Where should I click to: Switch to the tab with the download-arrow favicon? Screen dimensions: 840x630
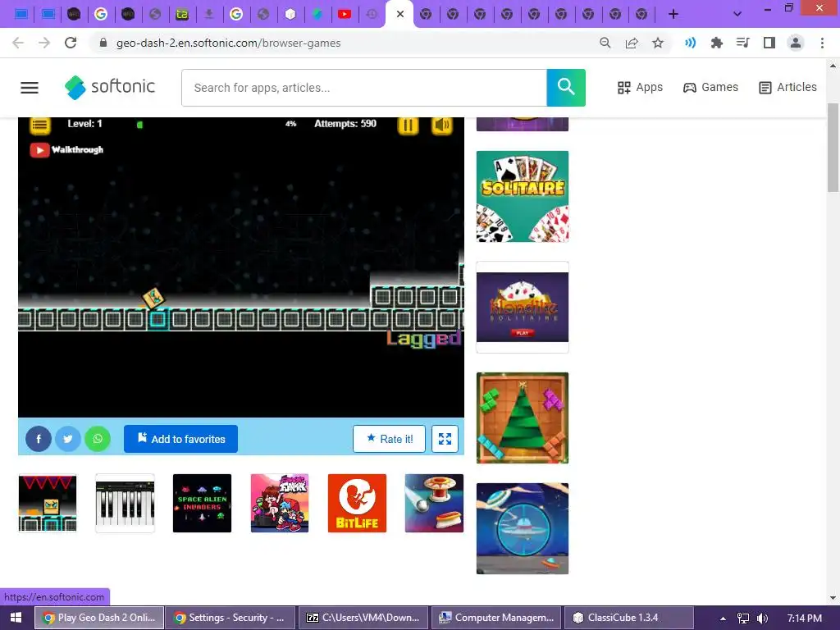(209, 14)
